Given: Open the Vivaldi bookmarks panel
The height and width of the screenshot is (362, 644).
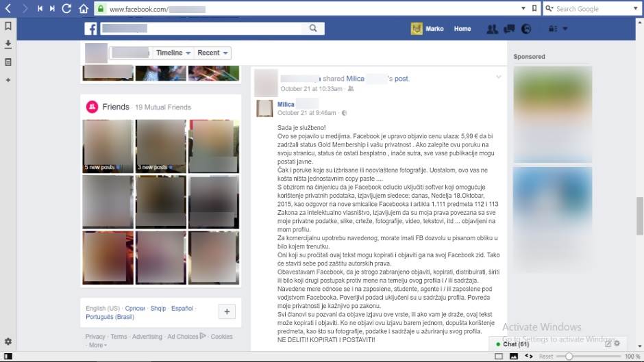Looking at the screenshot, I should click(8, 26).
